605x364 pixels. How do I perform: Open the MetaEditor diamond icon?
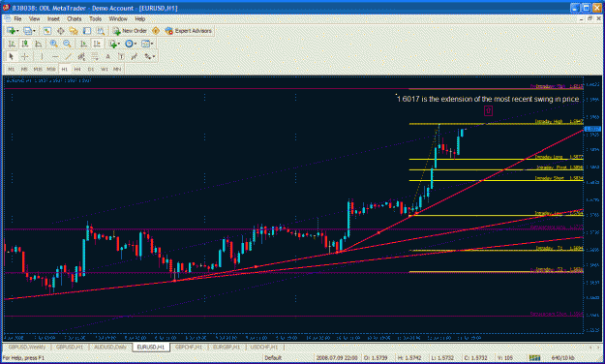[x=156, y=31]
